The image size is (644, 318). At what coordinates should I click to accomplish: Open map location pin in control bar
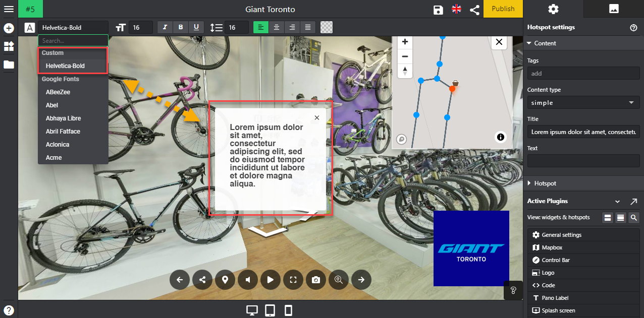pos(225,280)
